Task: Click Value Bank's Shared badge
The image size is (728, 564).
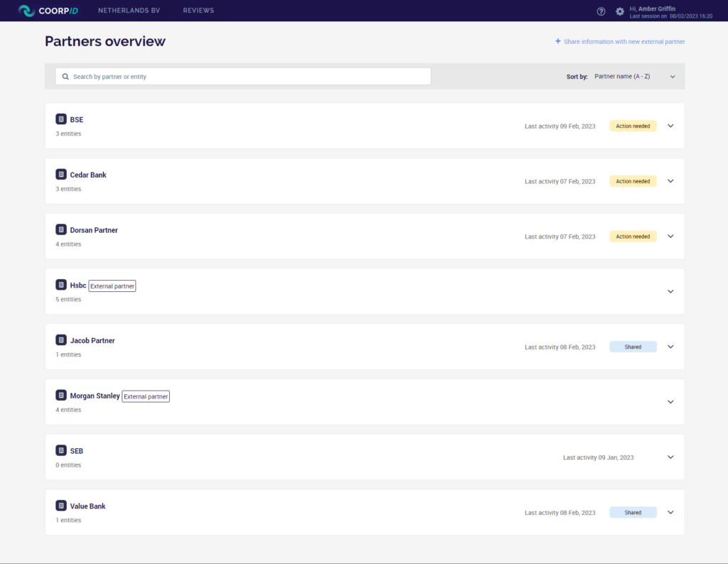Action: coord(633,513)
